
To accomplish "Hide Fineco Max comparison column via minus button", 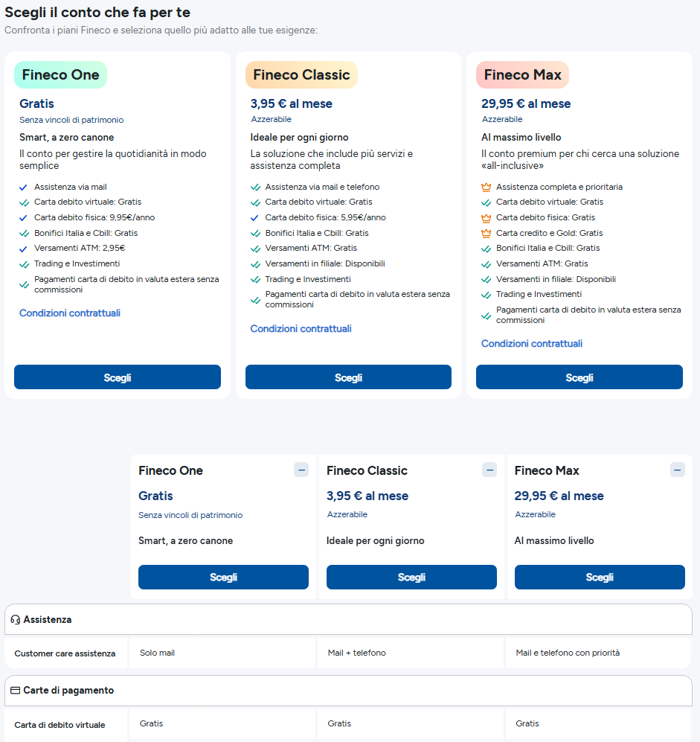I will 677,470.
